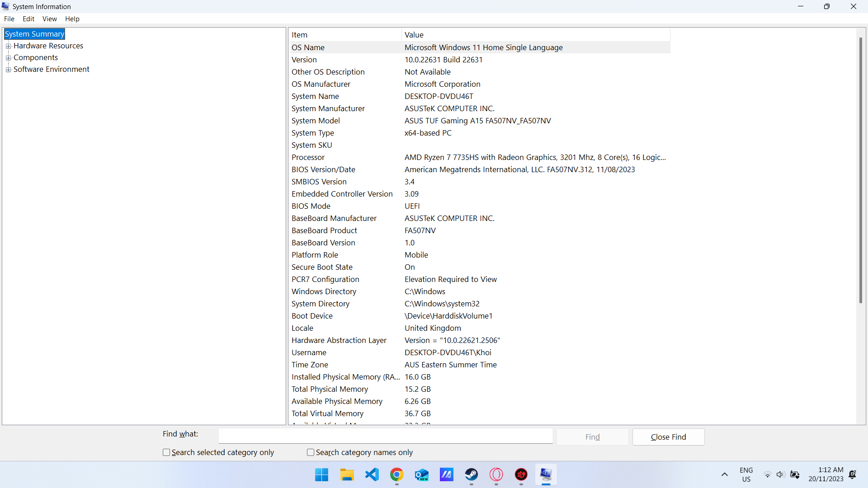Click the Opera GX browser icon
Image resolution: width=868 pixels, height=488 pixels.
click(496, 474)
